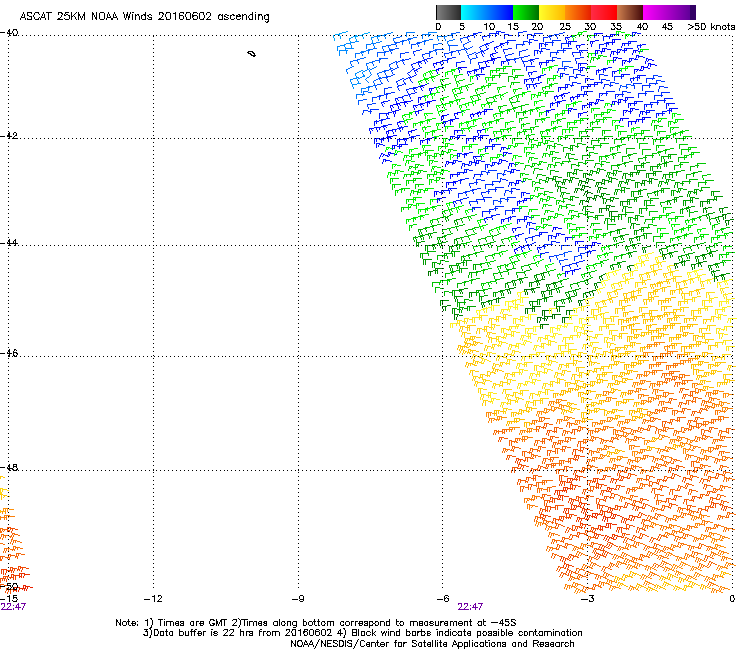Select the magenta-purple 40–50 knot color bar segment
The width and height of the screenshot is (740, 650).
point(669,12)
